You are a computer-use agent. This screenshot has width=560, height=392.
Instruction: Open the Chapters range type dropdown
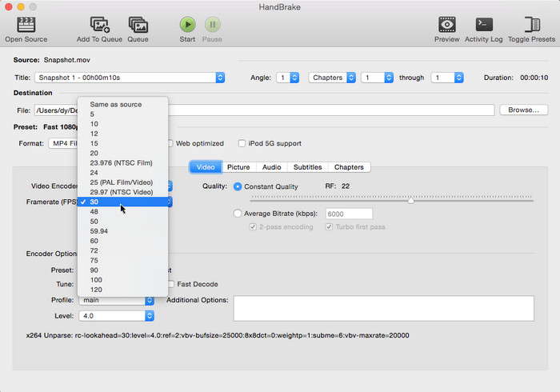click(x=332, y=78)
